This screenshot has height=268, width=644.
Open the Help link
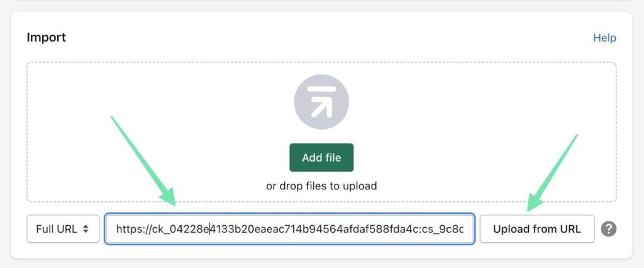click(x=604, y=38)
